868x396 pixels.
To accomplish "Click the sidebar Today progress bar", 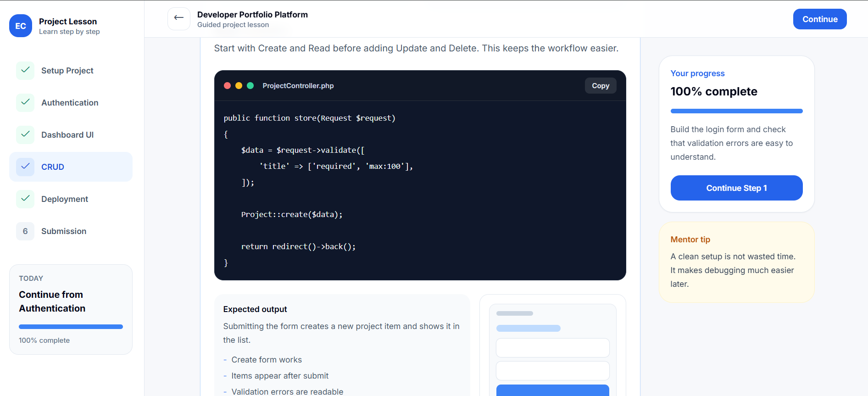I will click(x=71, y=327).
